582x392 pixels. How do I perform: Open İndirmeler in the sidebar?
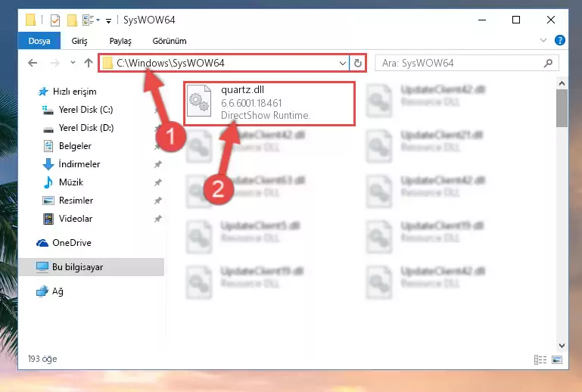pos(71,164)
